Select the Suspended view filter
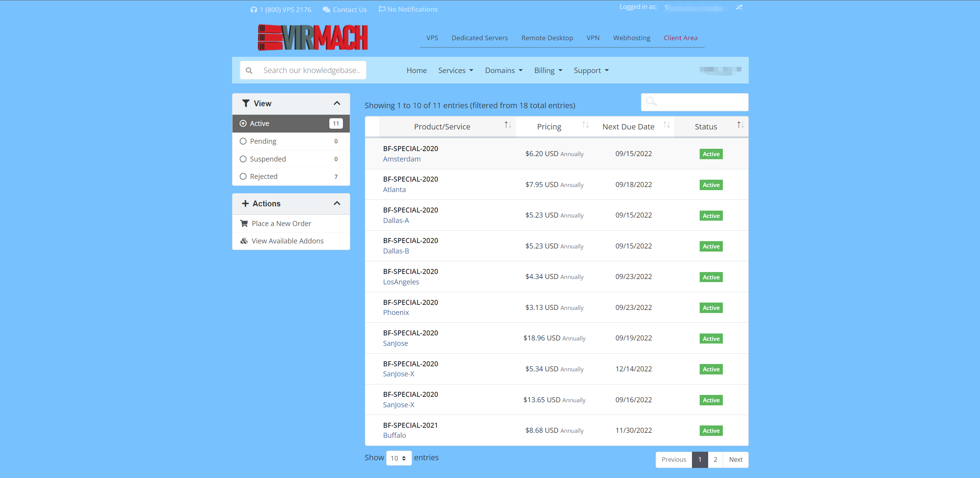Screen dimensions: 980x478 pyautogui.click(x=291, y=159)
